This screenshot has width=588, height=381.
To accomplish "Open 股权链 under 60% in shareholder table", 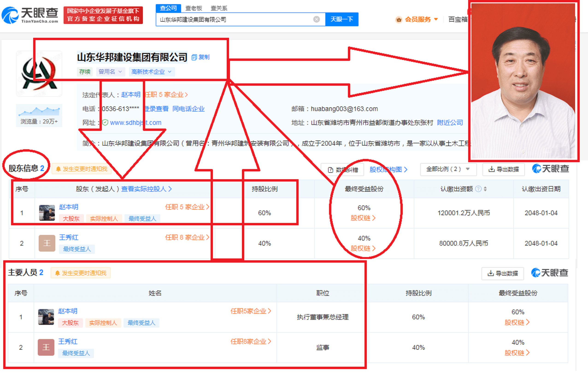I will (x=363, y=218).
